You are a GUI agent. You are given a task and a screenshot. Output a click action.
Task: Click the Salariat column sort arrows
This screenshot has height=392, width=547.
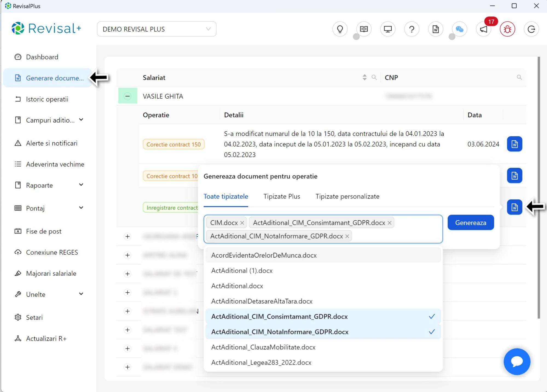(364, 77)
